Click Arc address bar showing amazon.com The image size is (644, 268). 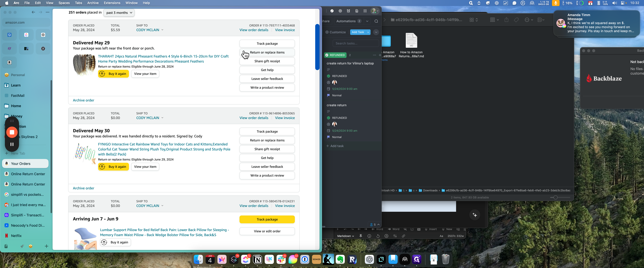pyautogui.click(x=26, y=22)
